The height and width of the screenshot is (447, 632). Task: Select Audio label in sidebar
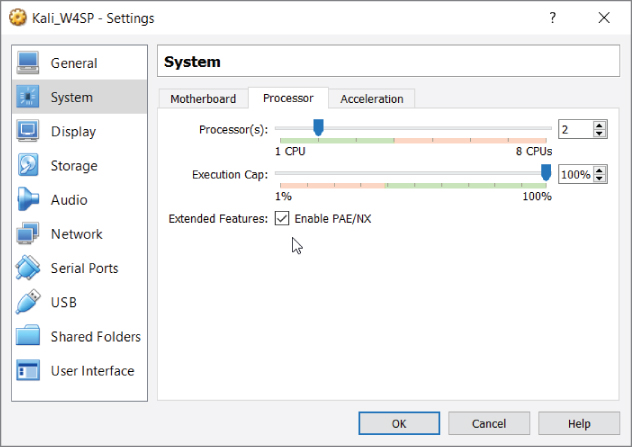coord(69,200)
